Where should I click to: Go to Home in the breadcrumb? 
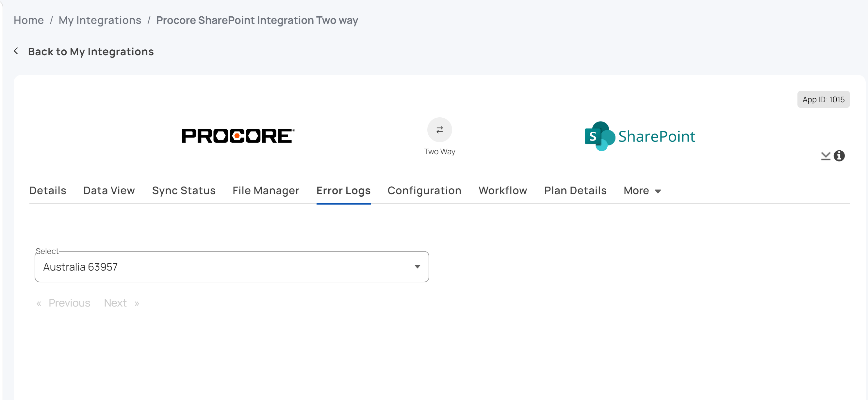coord(29,20)
